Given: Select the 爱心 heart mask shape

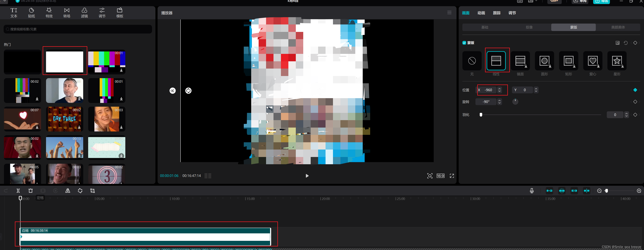Looking at the screenshot, I should pyautogui.click(x=592, y=61).
